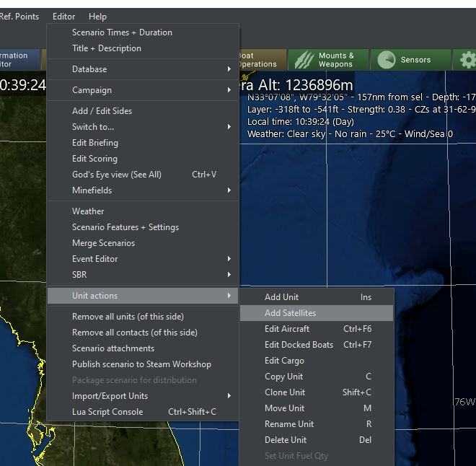This screenshot has width=476, height=466.
Task: Click the 76W longitude label on map
Action: (464, 402)
